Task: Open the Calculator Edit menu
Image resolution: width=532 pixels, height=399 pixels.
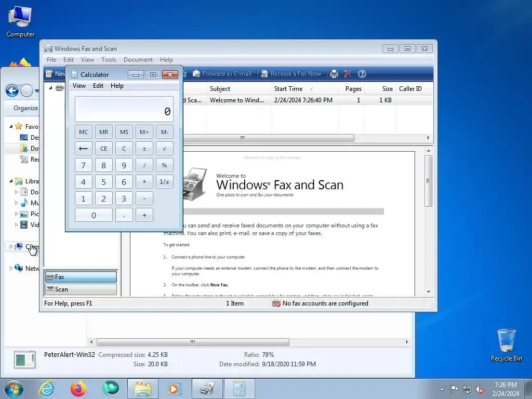Action: click(98, 86)
